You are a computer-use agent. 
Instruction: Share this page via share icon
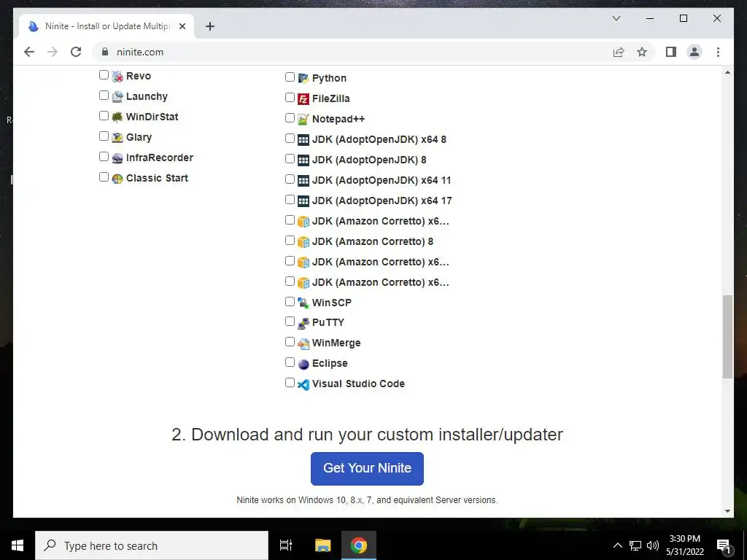tap(619, 52)
